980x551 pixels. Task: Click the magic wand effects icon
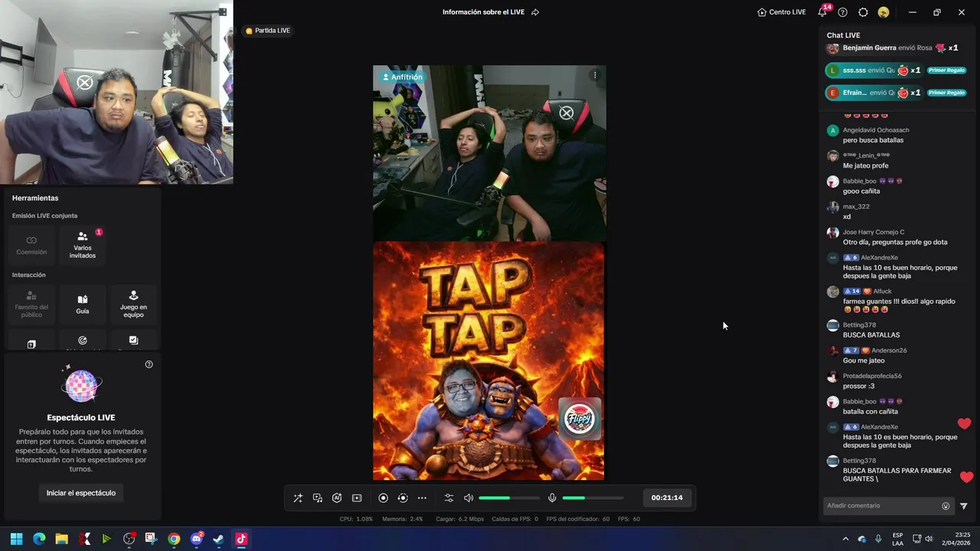[x=298, y=498]
